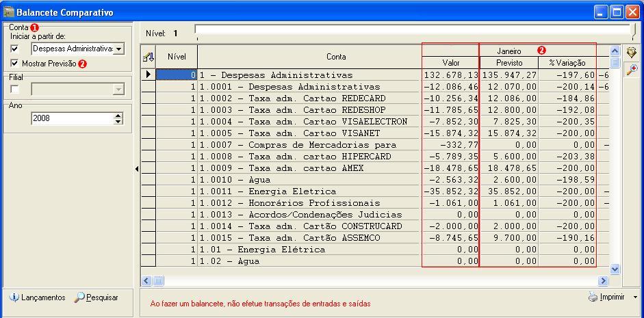Click the Lançamentos info icon
Image resolution: width=644 pixels, height=318 pixels.
click(14, 297)
